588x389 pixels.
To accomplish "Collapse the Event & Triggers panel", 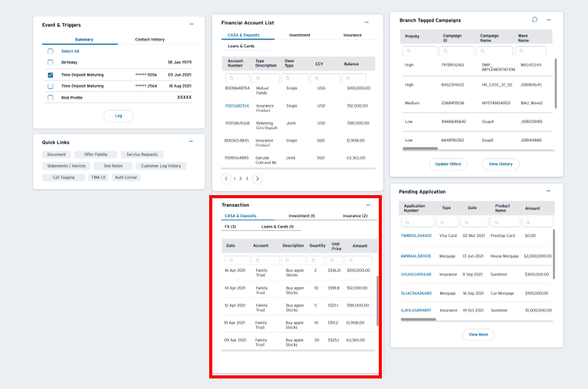I will click(191, 25).
